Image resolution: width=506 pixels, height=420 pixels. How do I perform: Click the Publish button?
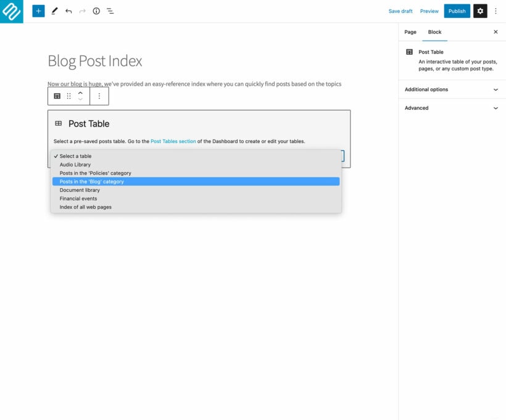pyautogui.click(x=457, y=10)
